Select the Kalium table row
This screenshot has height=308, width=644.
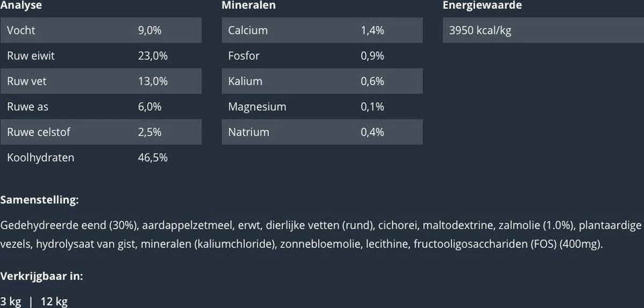coord(321,81)
